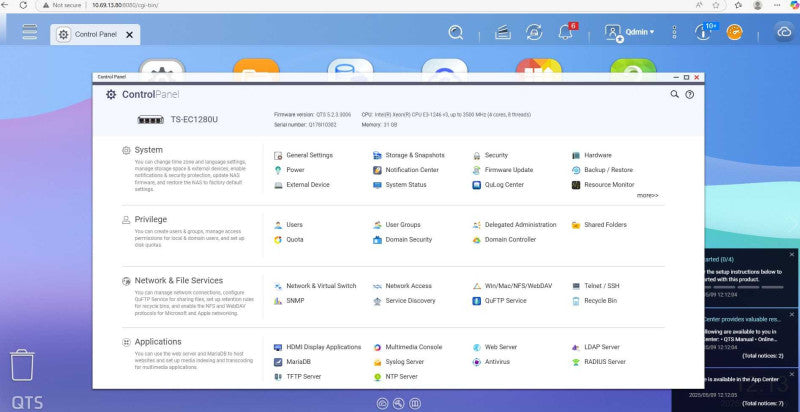Expand the Qdmin user dropdown

click(630, 32)
